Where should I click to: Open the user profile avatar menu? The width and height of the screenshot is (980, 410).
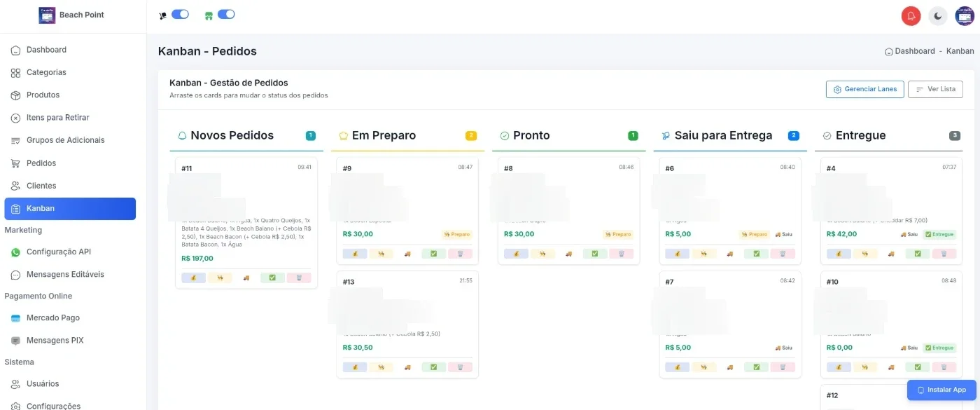(x=965, y=16)
